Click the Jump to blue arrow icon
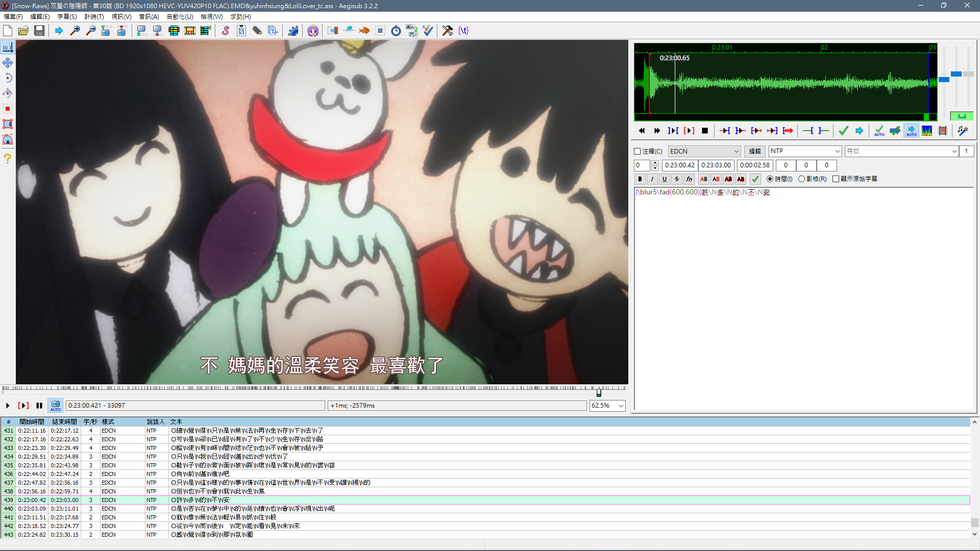Viewport: 980px width, 551px height. point(59,31)
